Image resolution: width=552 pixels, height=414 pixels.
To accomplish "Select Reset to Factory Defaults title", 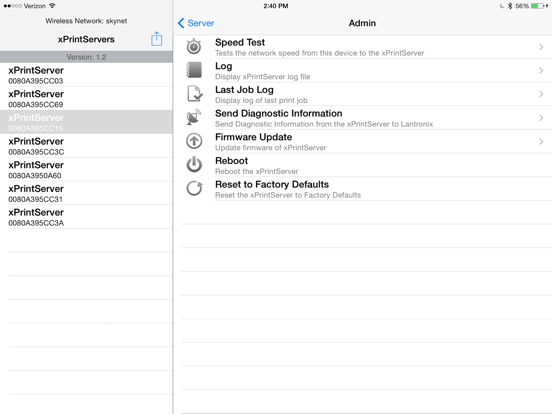I will [272, 184].
